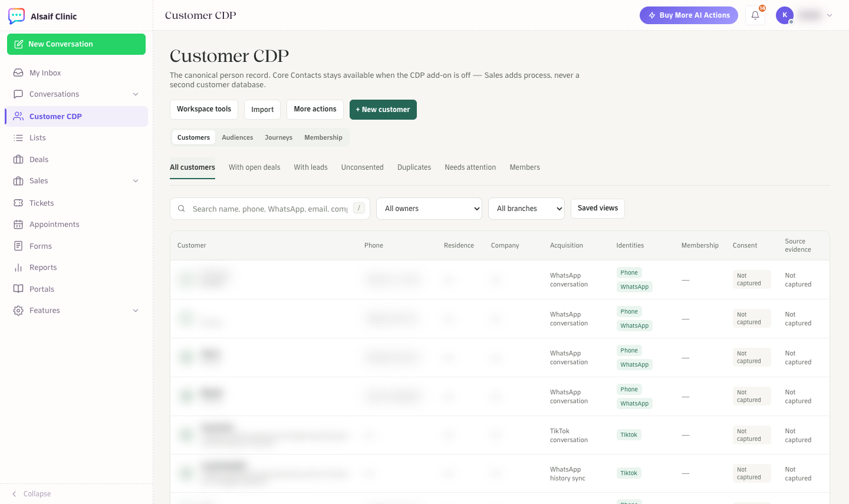849x504 pixels.
Task: Open the All branches dropdown
Action: point(526,209)
